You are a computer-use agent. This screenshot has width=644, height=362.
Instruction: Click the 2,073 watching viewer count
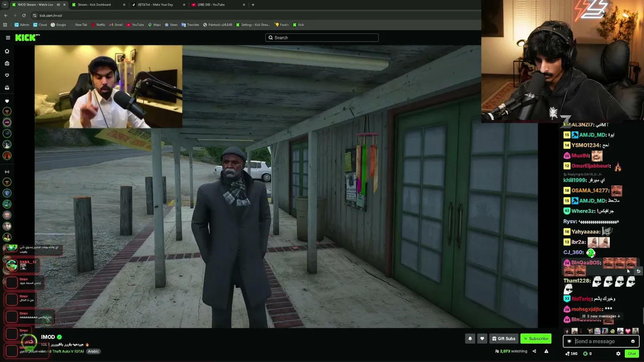pyautogui.click(x=511, y=351)
